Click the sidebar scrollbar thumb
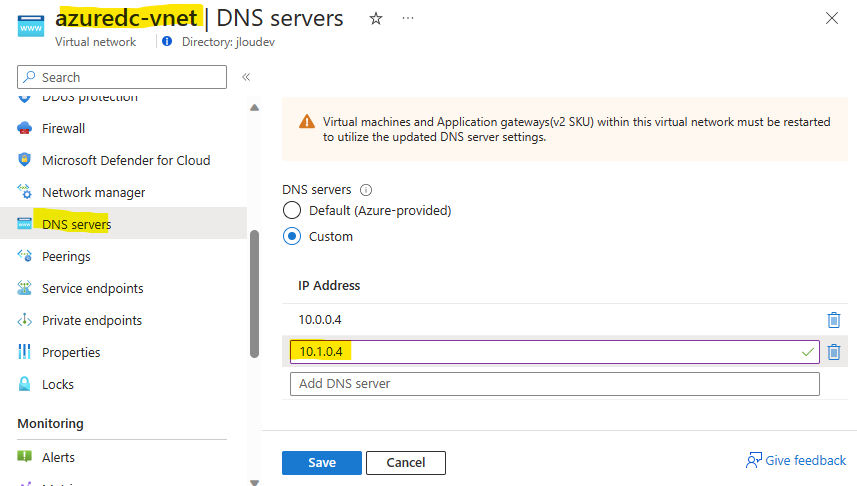 click(x=254, y=294)
